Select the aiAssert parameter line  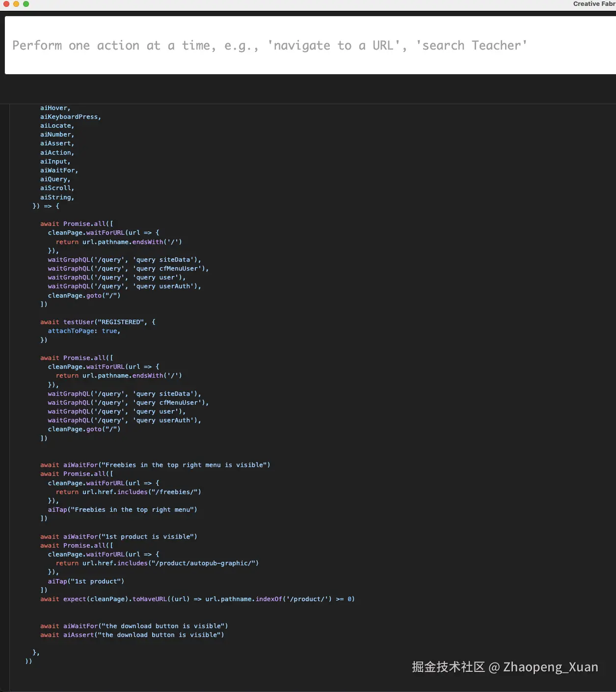coord(57,143)
